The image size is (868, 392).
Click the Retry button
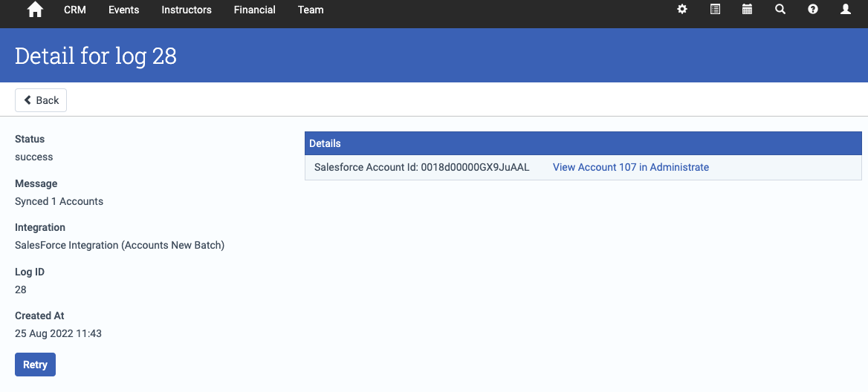[x=36, y=365]
